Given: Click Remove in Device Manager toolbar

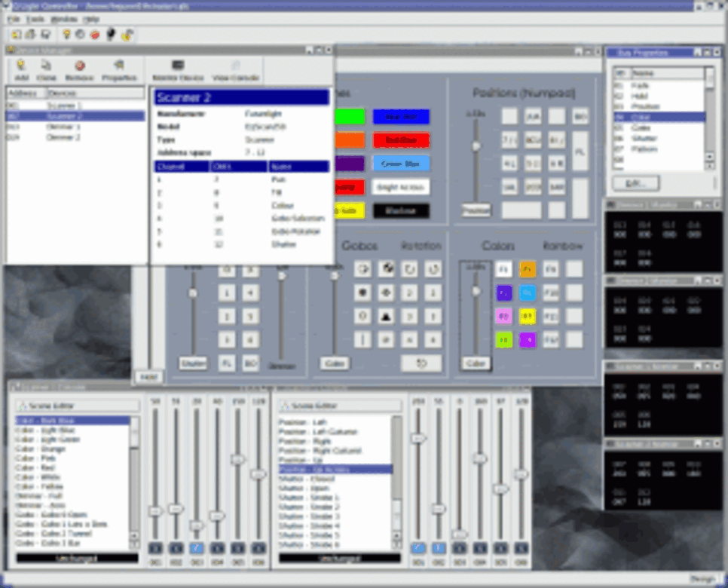Looking at the screenshot, I should point(79,70).
